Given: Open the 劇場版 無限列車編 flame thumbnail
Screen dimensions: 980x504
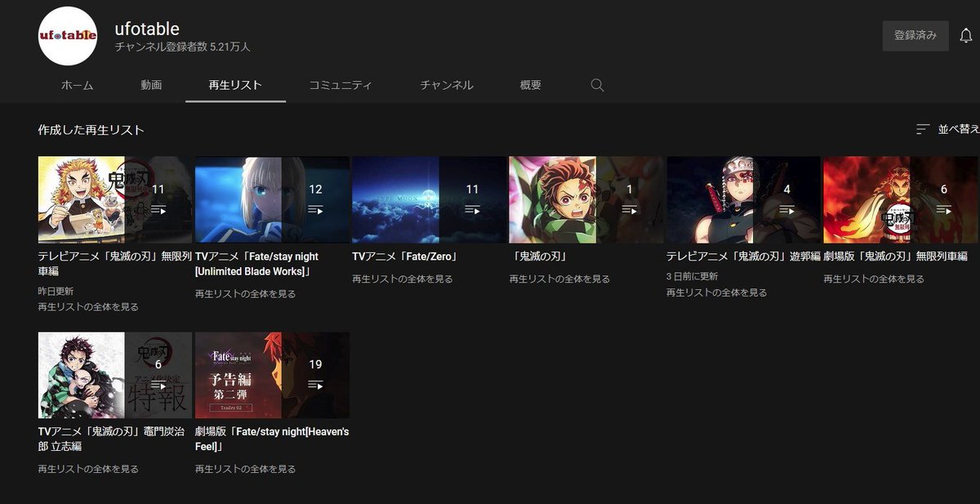Looking at the screenshot, I should [x=901, y=200].
